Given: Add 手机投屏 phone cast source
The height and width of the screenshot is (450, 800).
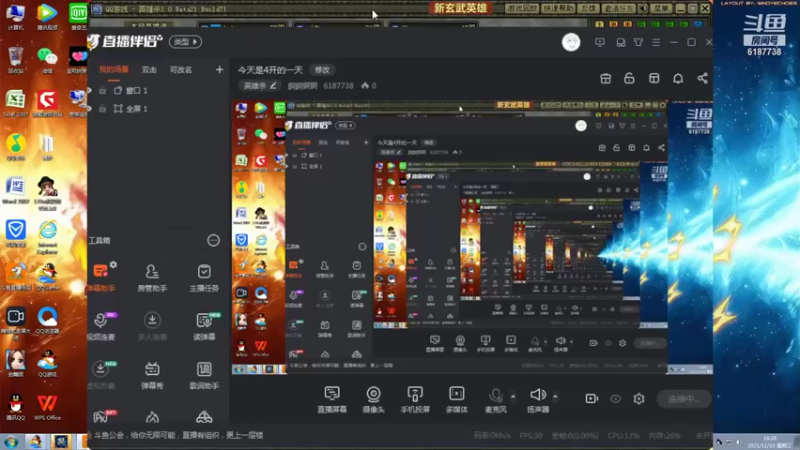Looking at the screenshot, I should (x=415, y=399).
